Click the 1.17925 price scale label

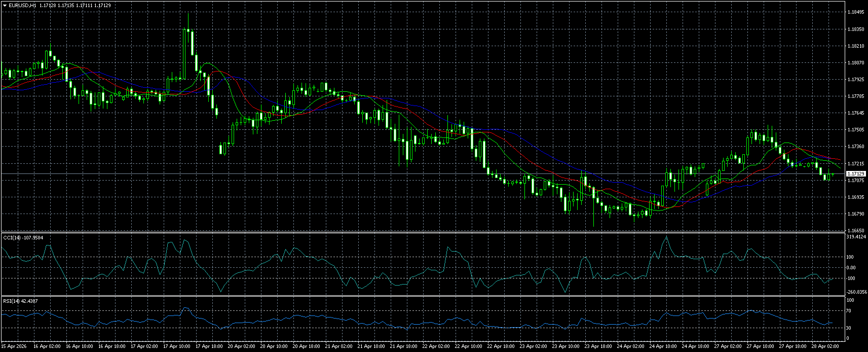click(x=856, y=80)
